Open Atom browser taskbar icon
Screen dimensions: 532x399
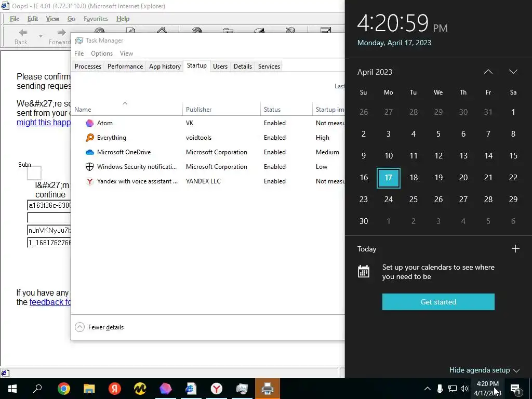[165, 389]
